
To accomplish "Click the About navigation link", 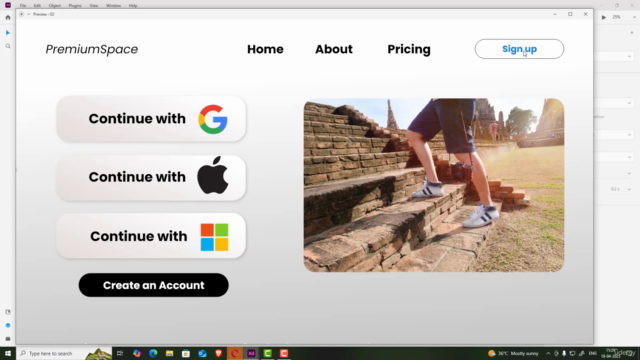I will (x=333, y=49).
